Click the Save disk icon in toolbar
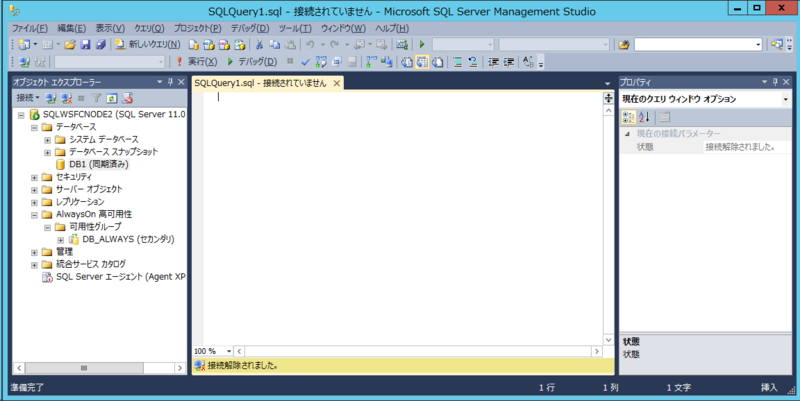 pyautogui.click(x=86, y=45)
